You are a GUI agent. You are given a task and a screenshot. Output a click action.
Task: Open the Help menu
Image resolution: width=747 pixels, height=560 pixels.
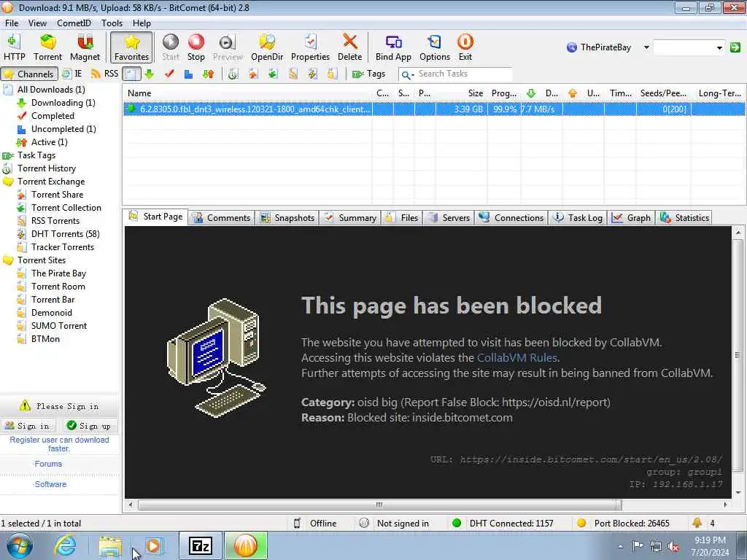(142, 23)
